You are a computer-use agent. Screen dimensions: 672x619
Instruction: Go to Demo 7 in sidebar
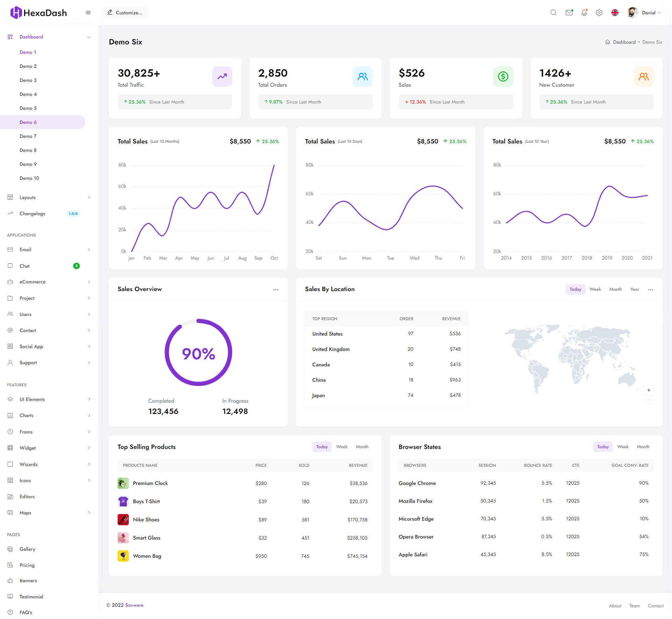(28, 136)
